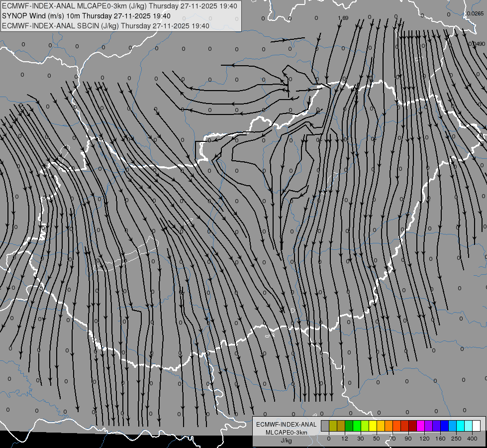The height and width of the screenshot is (448, 487).
Task: Select the lime yellow-green legend swatch
Action: click(x=365, y=426)
